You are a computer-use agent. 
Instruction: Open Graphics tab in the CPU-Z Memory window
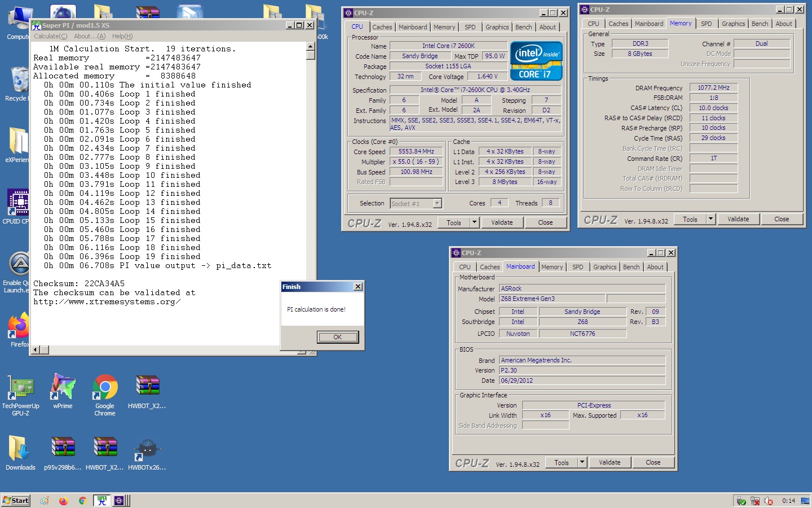[x=733, y=24]
